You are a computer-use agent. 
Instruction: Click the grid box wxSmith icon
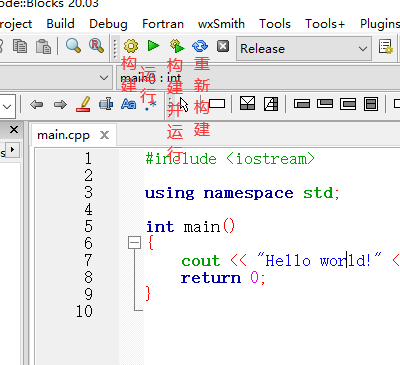pos(271,104)
